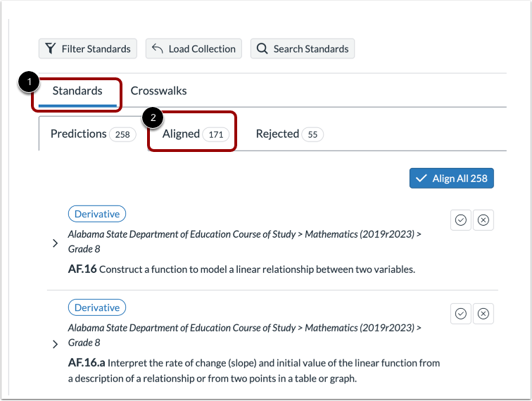Click the funnel icon in Filter Standards
This screenshot has width=532, height=401.
51,49
